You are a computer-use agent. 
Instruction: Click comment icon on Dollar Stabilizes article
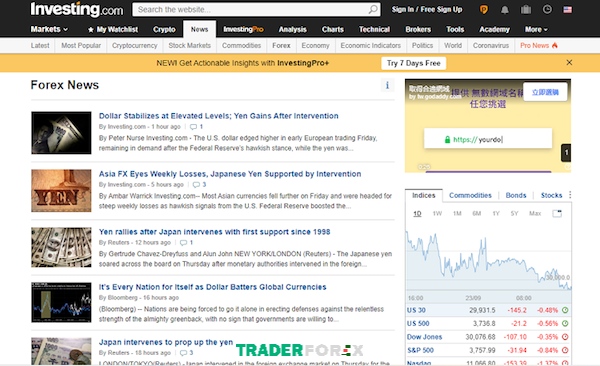[194, 127]
